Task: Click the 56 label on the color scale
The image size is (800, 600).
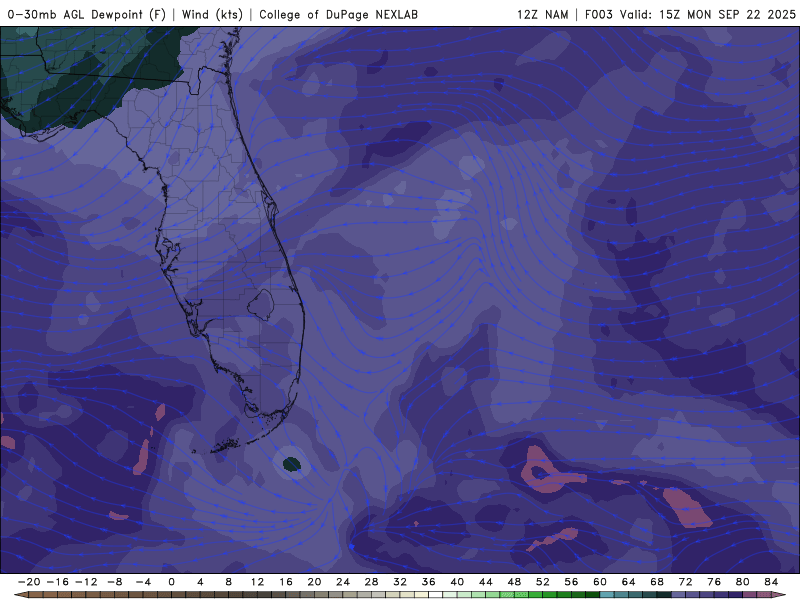Action: 571,582
